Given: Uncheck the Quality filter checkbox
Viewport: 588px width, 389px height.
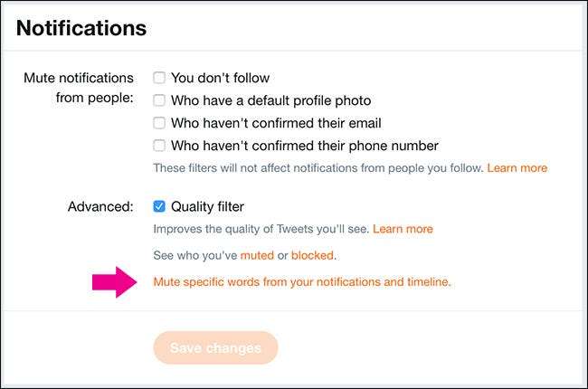Looking at the screenshot, I should 159,206.
